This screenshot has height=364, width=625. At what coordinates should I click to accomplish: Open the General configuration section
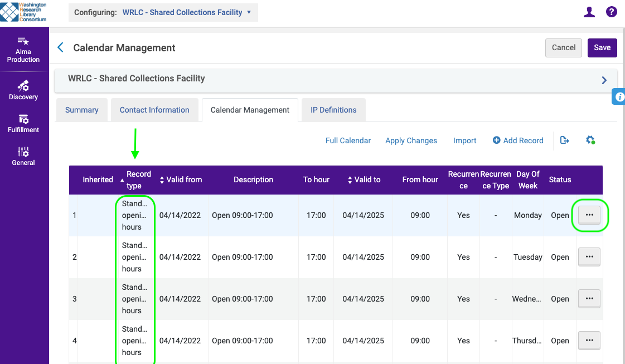tap(23, 156)
